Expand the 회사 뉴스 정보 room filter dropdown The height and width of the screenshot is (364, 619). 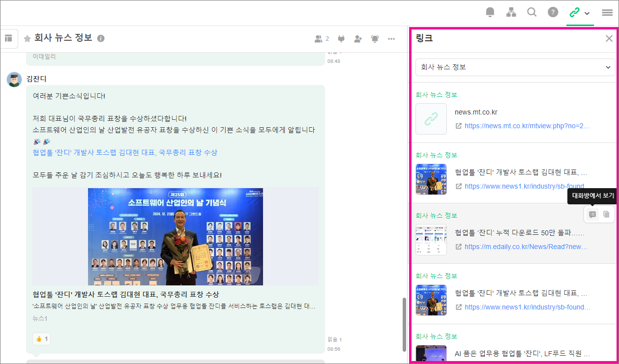coord(515,67)
